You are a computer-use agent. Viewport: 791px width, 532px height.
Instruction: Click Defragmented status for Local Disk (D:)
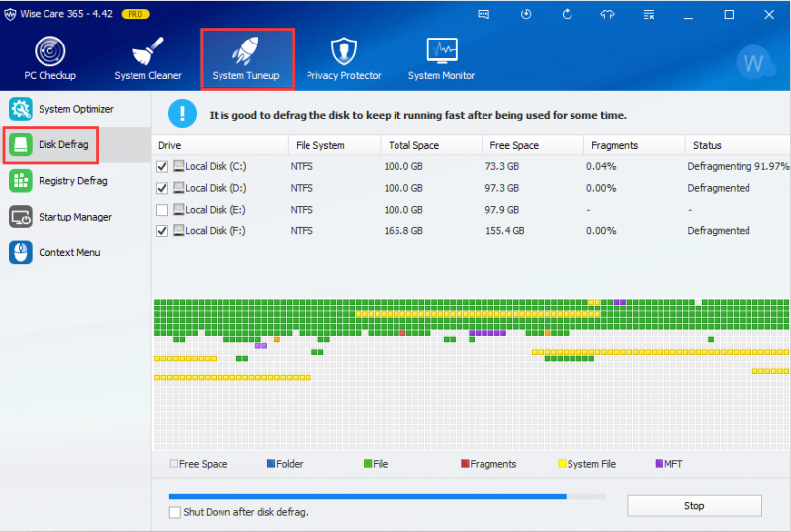719,188
